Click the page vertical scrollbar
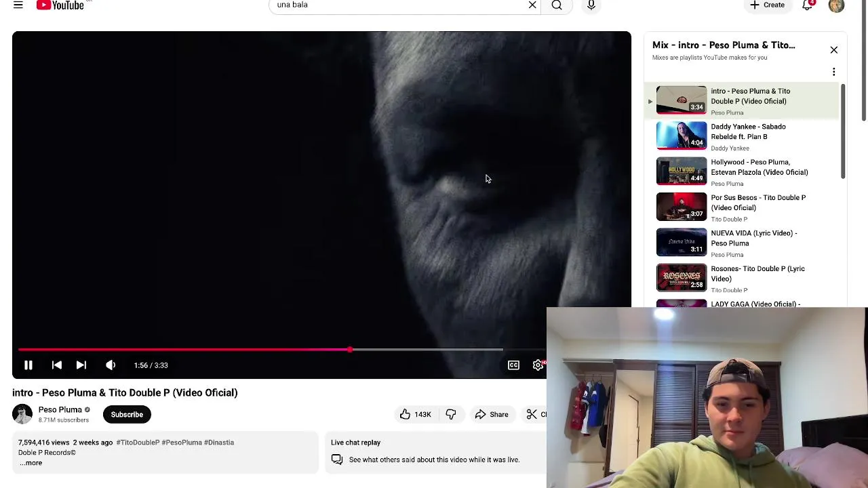The height and width of the screenshot is (488, 868). click(x=864, y=61)
